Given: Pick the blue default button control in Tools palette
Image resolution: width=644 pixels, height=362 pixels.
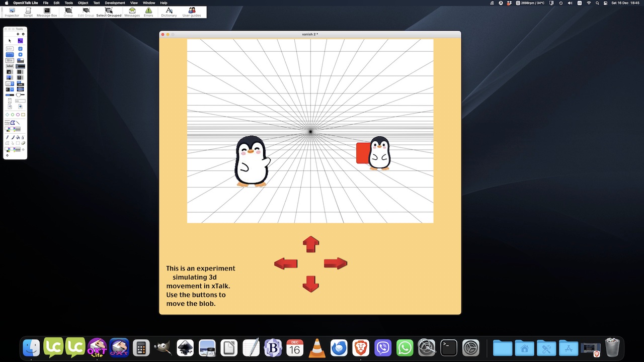Looking at the screenshot, I should click(x=10, y=54).
